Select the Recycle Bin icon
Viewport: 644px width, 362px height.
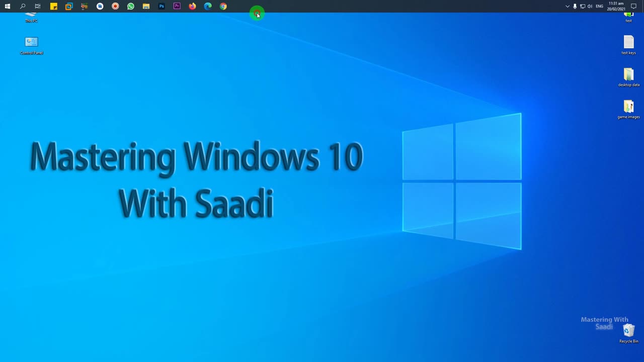coord(628,333)
